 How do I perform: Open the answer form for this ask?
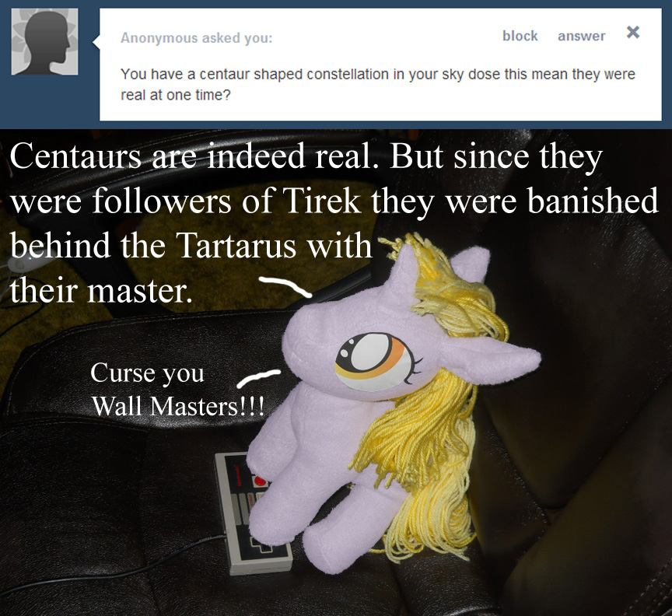coord(581,36)
